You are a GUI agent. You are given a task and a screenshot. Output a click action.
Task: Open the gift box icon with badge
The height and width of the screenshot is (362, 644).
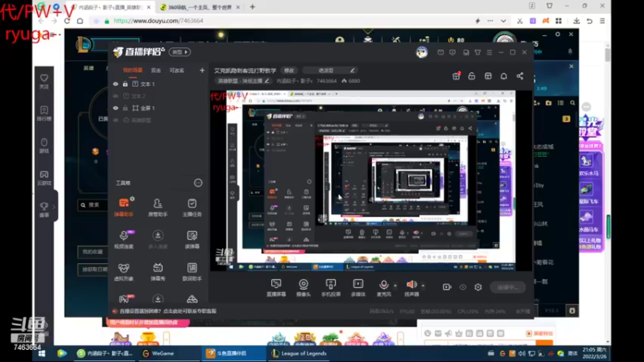tap(456, 76)
